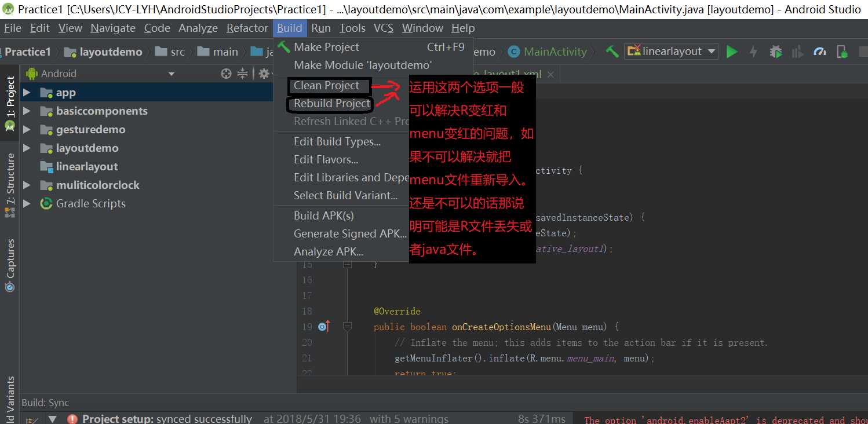Click the linearlayout module folder icon
868x424 pixels.
coord(46,167)
